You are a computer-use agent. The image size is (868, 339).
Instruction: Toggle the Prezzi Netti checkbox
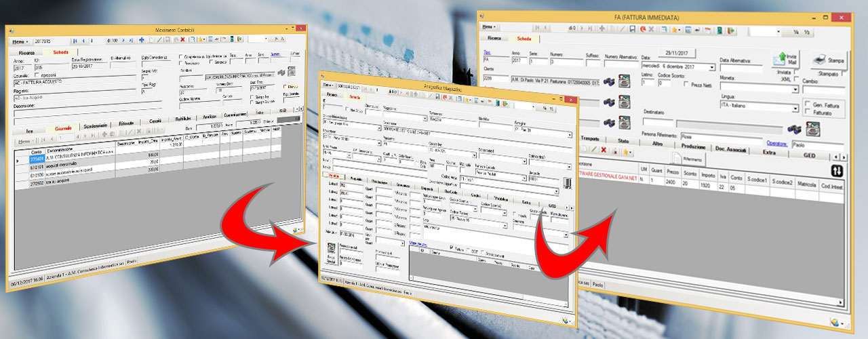687,85
